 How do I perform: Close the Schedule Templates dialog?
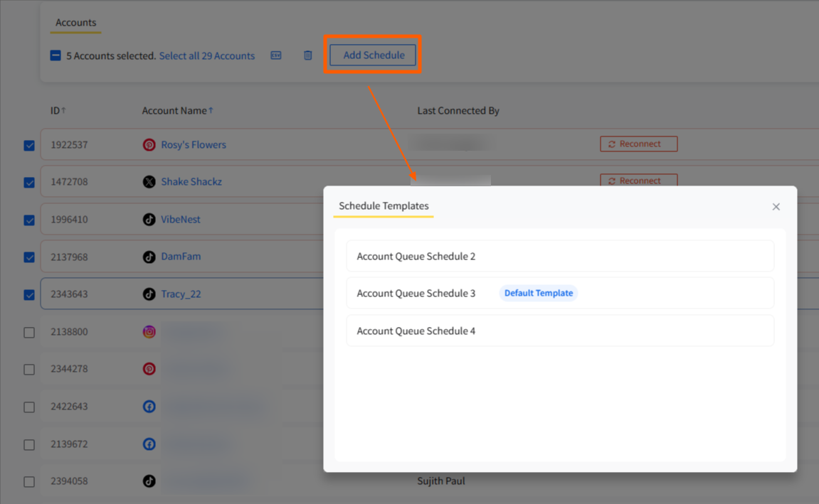pyautogui.click(x=776, y=207)
